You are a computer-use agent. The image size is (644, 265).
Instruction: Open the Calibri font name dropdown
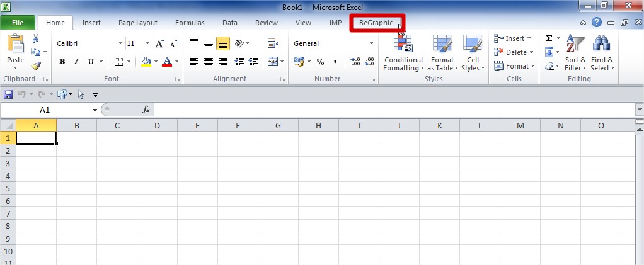tap(120, 43)
